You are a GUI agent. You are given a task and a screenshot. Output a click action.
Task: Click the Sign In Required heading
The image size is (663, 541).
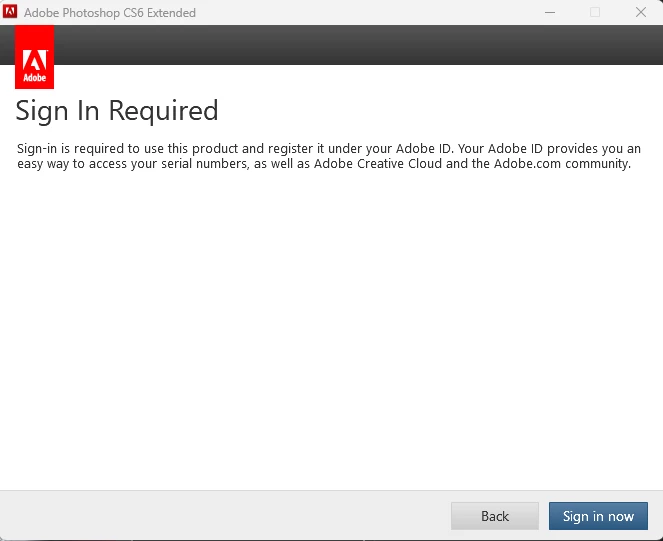tap(117, 111)
